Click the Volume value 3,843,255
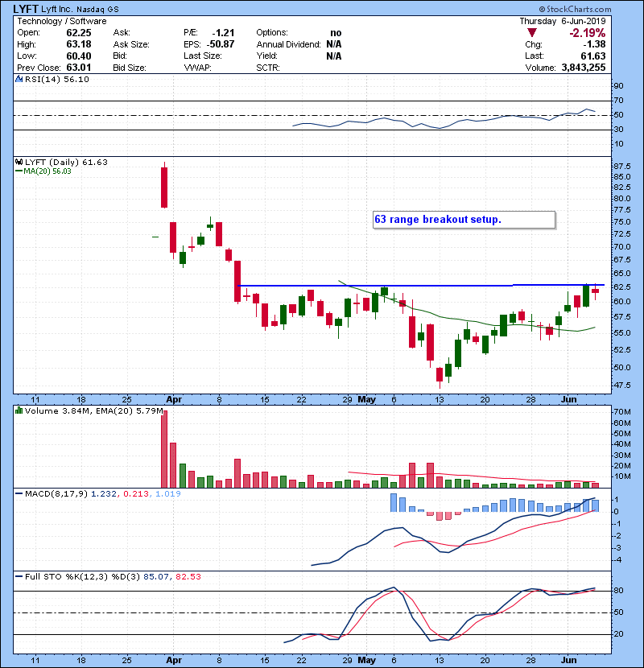This screenshot has width=644, height=668. point(584,68)
